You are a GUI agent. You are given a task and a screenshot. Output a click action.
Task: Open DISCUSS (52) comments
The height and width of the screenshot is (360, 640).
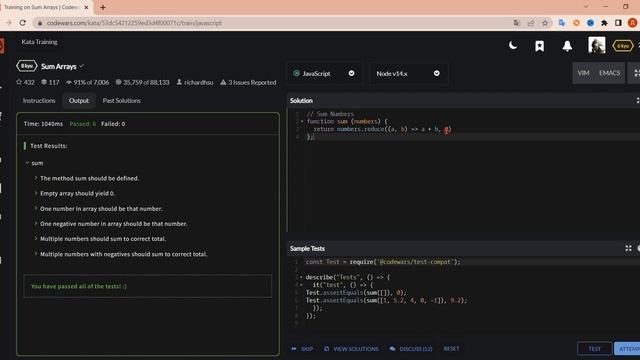(x=411, y=349)
